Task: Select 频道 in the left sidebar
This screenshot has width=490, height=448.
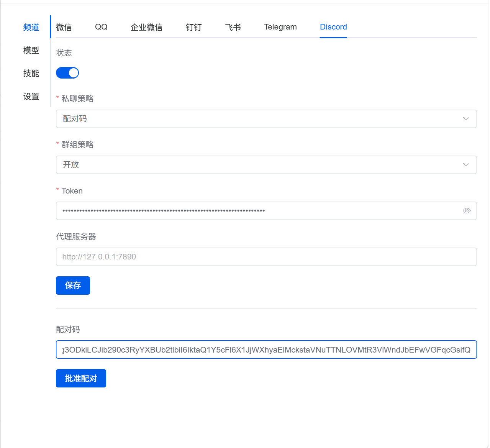Action: [x=31, y=27]
